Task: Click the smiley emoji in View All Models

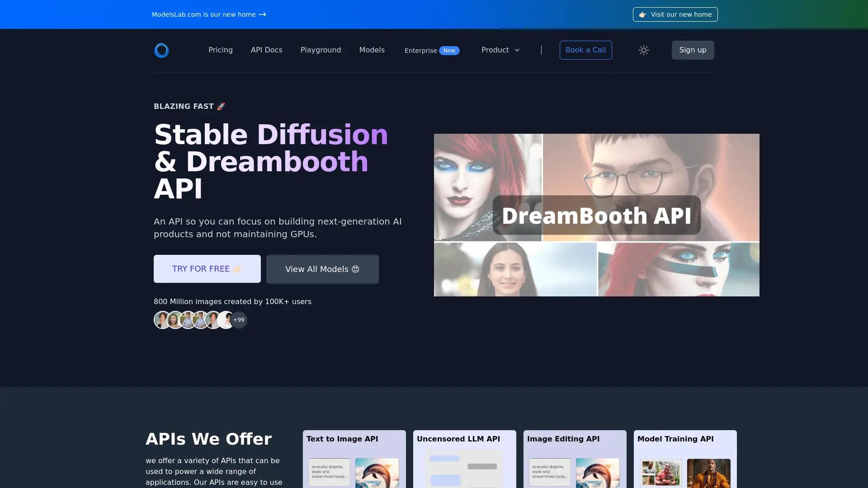Action: click(355, 269)
